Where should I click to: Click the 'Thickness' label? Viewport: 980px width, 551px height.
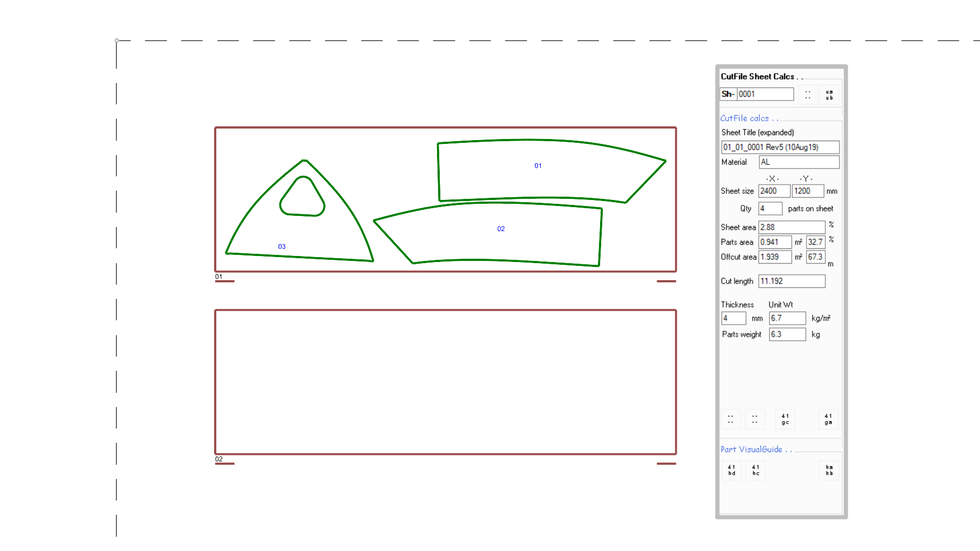click(737, 305)
